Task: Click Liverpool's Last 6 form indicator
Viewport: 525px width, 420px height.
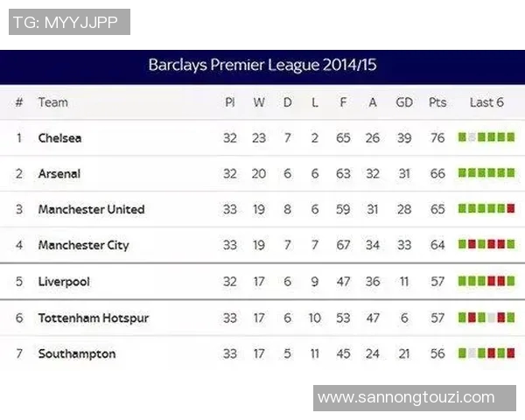Action: tap(486, 282)
